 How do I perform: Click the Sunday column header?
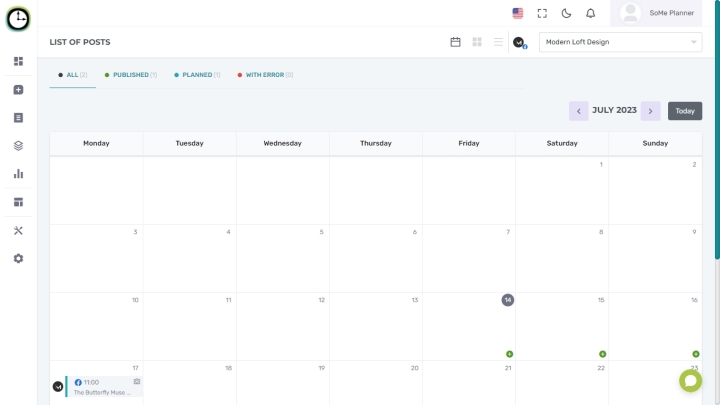click(x=655, y=143)
